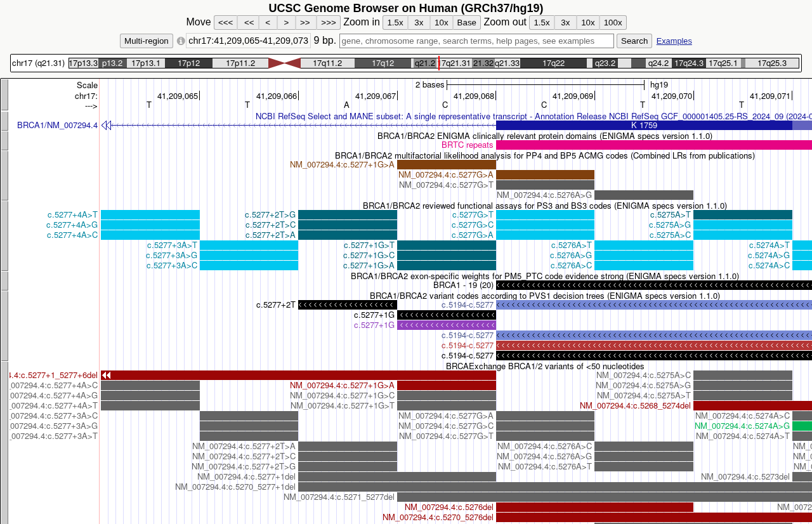
Task: Click the << move button
Action: click(x=249, y=23)
